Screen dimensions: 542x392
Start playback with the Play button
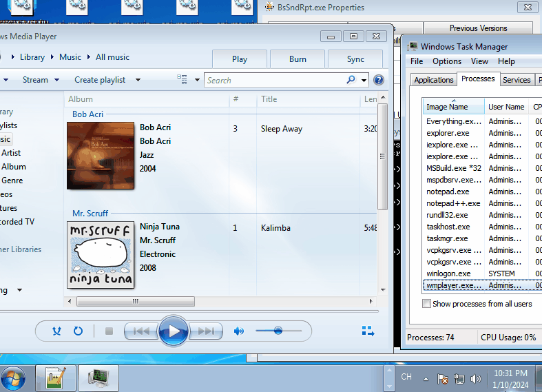[x=174, y=331]
